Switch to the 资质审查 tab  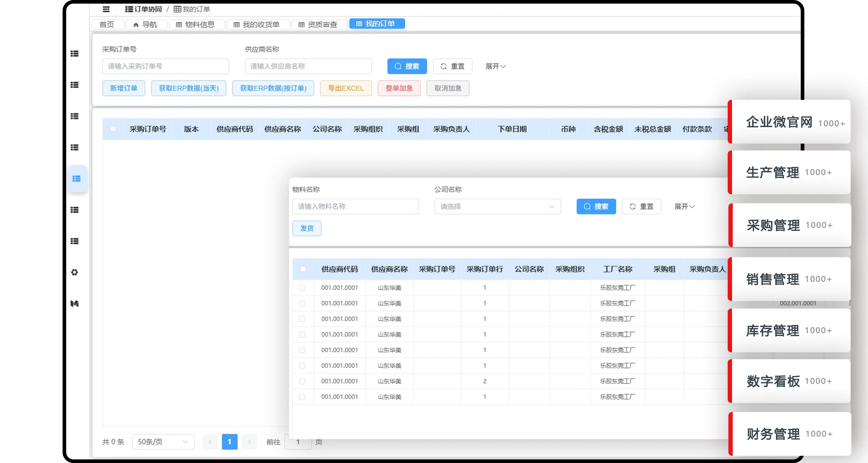[318, 25]
